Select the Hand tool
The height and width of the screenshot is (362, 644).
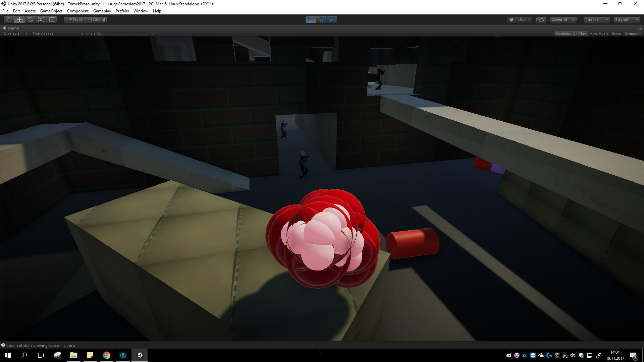point(9,20)
